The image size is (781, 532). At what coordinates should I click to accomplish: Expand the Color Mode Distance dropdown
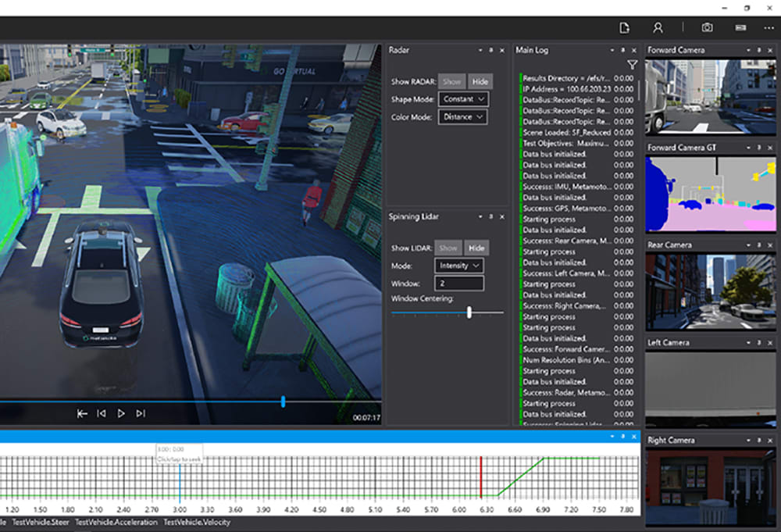pos(463,117)
